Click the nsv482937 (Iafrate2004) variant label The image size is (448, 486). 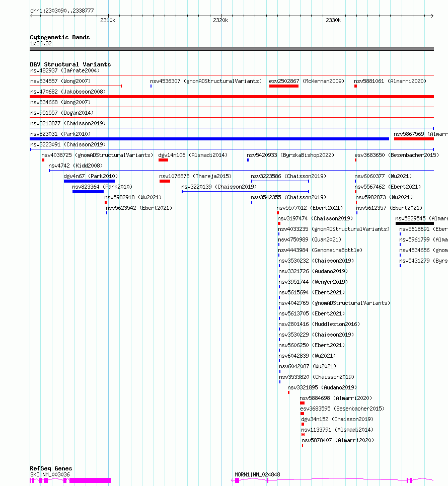point(65,70)
